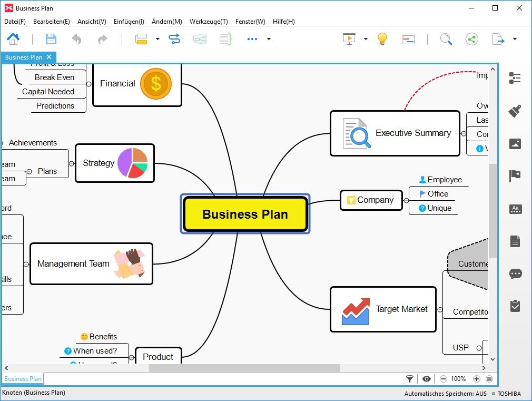Image resolution: width=532 pixels, height=401 pixels.
Task: Select the Target Market topic
Action: (x=383, y=309)
